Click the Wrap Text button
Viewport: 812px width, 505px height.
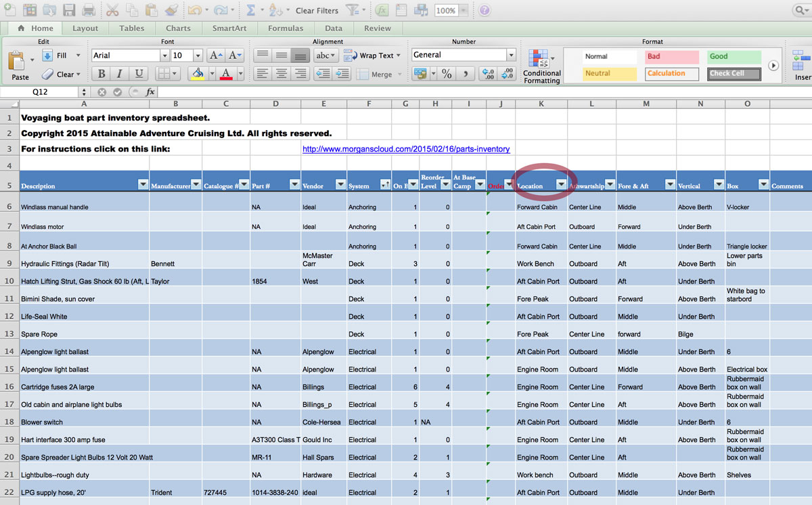click(371, 56)
